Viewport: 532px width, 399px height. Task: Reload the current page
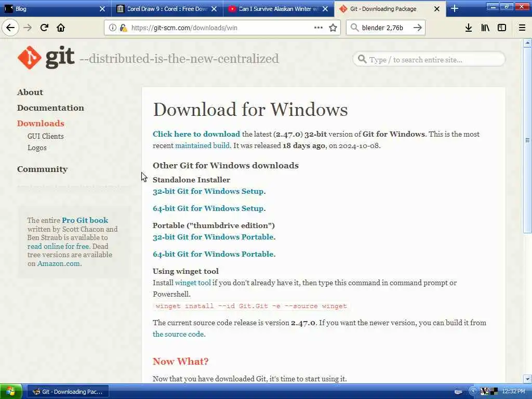[44, 28]
